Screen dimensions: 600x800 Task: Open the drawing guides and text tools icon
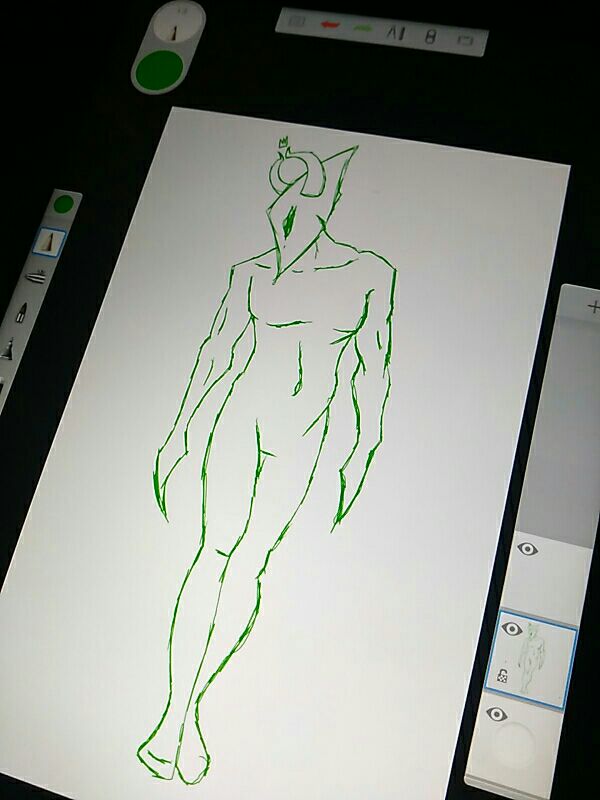tap(395, 33)
